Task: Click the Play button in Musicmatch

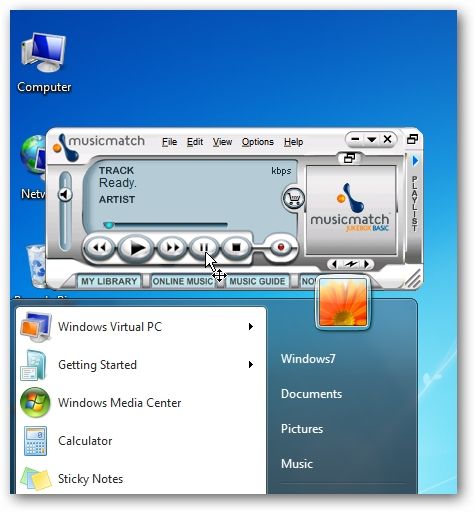Action: point(137,248)
